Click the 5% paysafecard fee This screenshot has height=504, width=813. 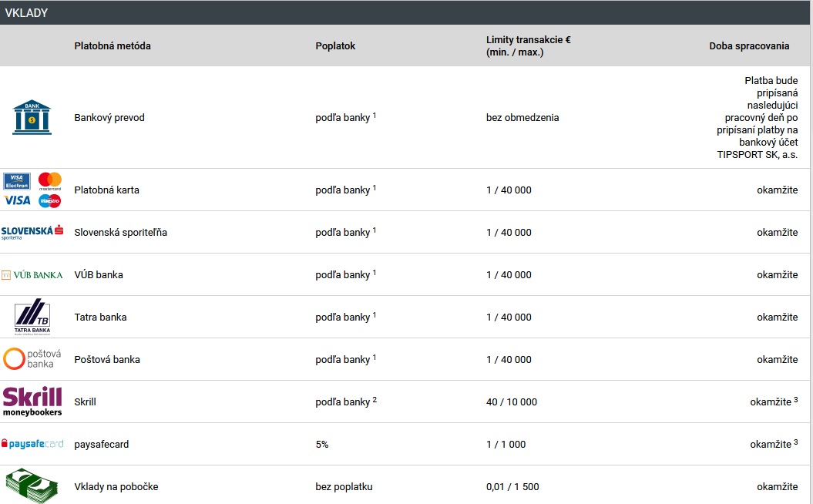[322, 445]
